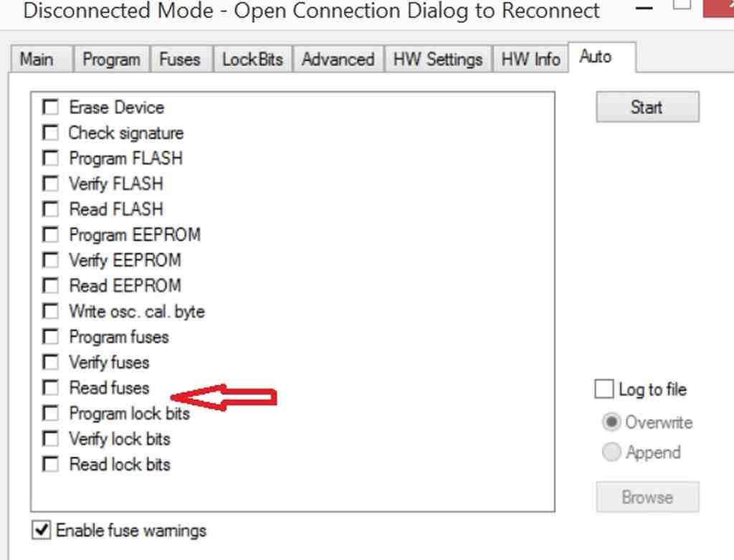This screenshot has height=560, width=734.
Task: Switch to the Fuses tab
Action: (180, 60)
